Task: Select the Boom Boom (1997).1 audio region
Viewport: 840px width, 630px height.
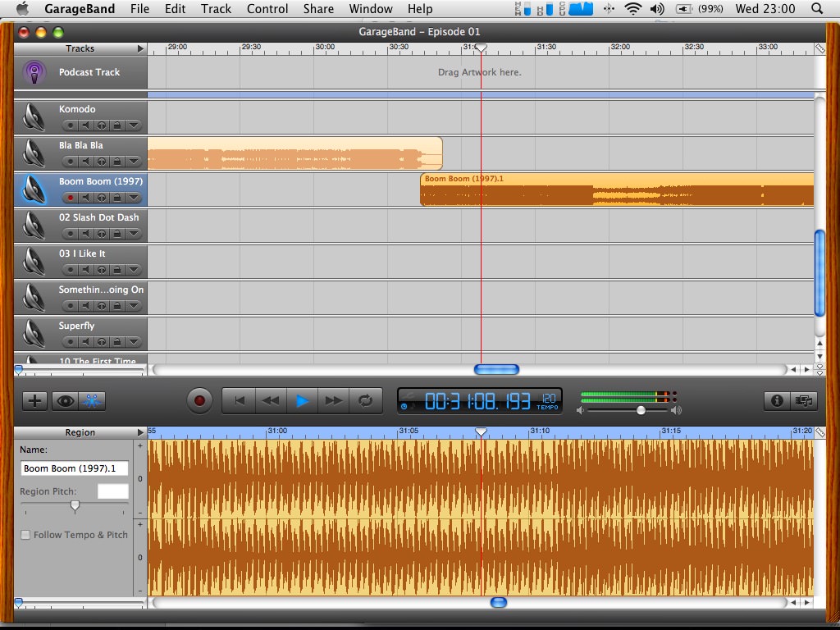Action: 617,189
